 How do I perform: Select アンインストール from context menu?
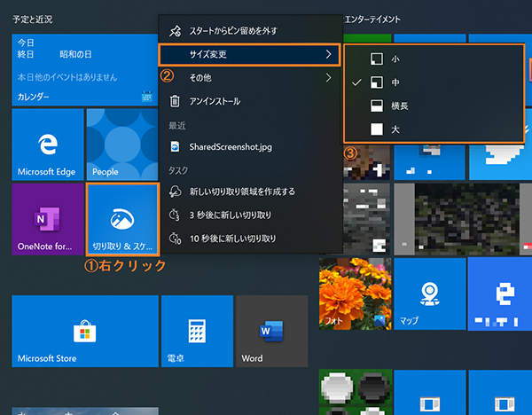click(249, 101)
